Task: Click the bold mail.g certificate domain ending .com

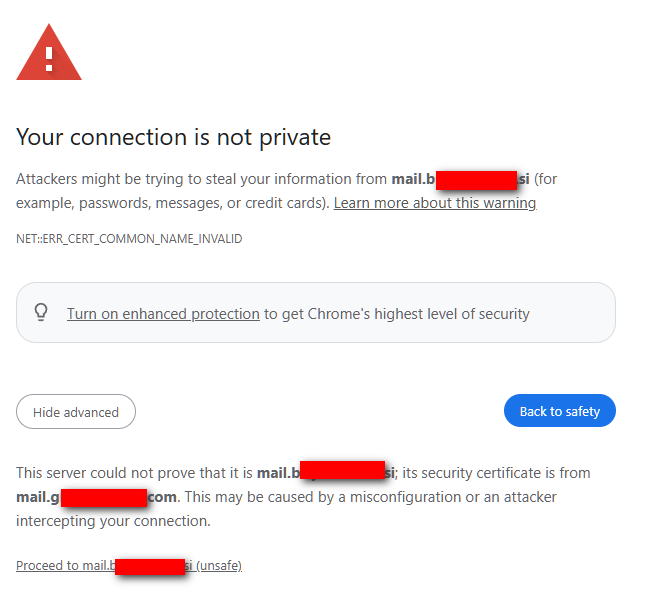Action: [96, 497]
